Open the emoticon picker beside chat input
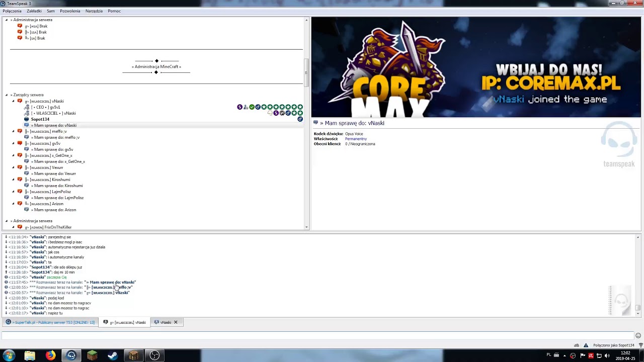 638,335
